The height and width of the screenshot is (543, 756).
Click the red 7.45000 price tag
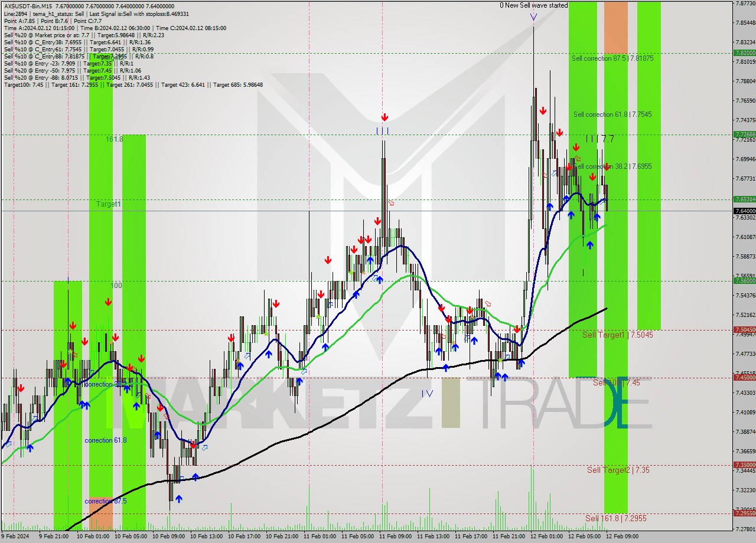click(744, 377)
